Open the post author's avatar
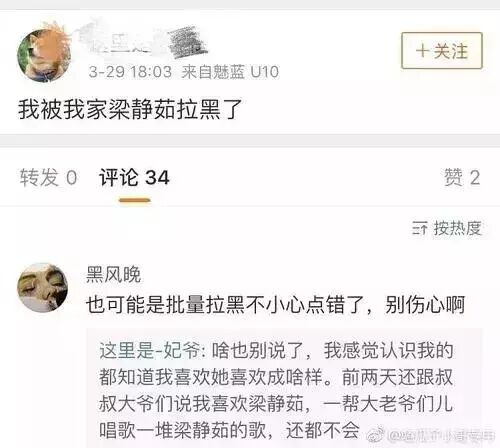Viewport: 500px width, 448px height. [44, 55]
